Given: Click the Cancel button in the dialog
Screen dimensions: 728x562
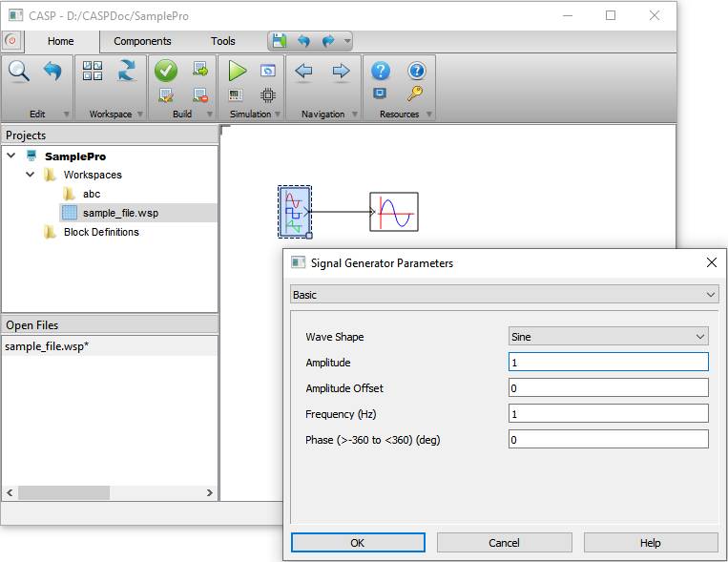Looking at the screenshot, I should tap(504, 543).
